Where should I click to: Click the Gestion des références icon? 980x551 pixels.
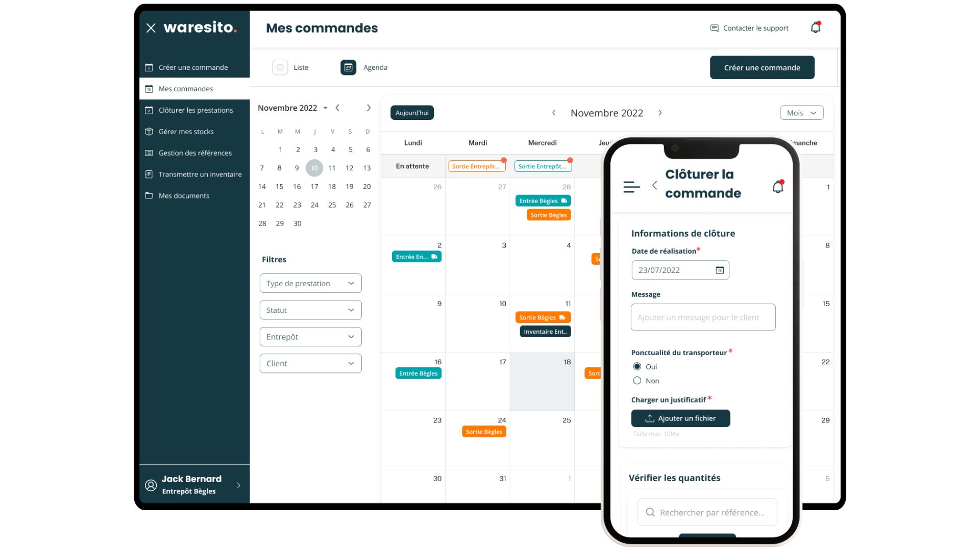(149, 153)
